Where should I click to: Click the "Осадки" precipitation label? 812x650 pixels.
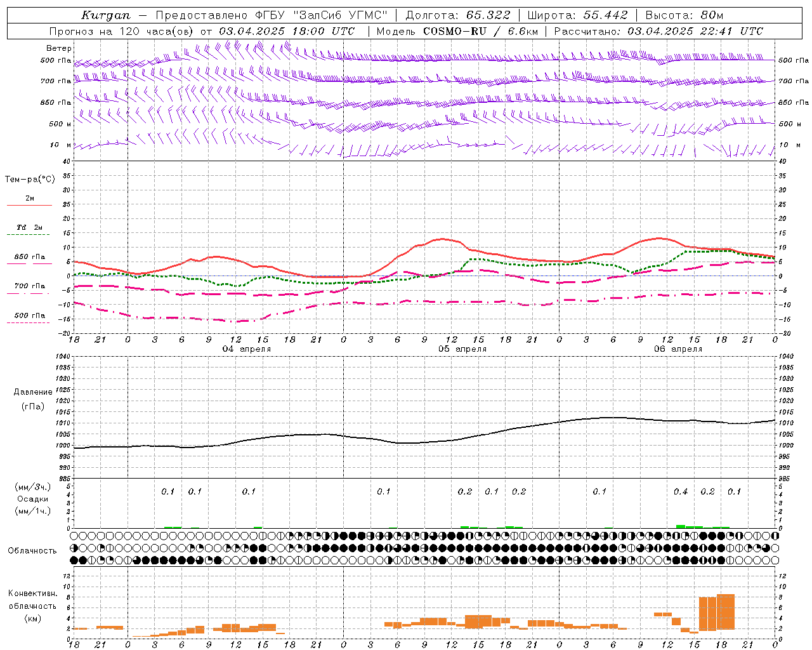pyautogui.click(x=33, y=499)
